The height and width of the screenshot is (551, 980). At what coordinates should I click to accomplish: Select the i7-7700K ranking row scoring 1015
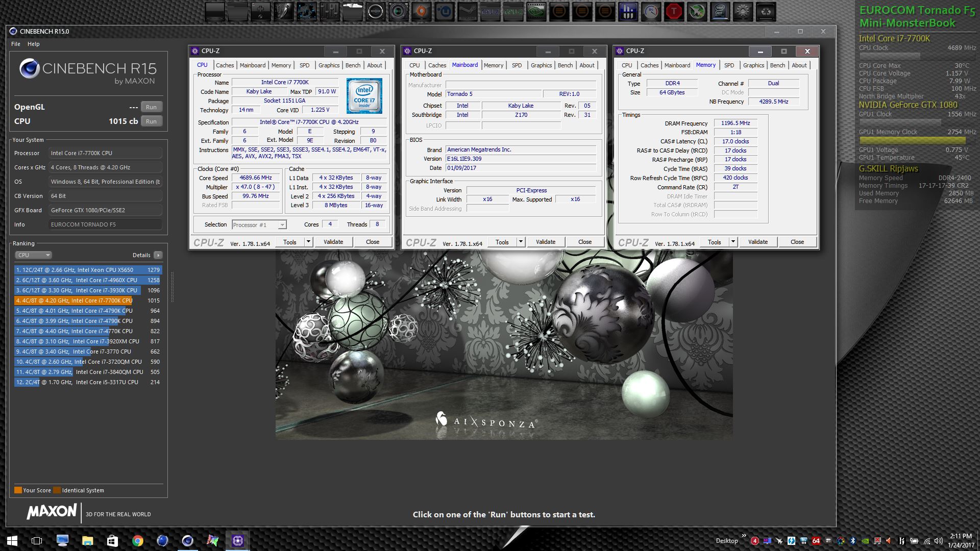(87, 300)
